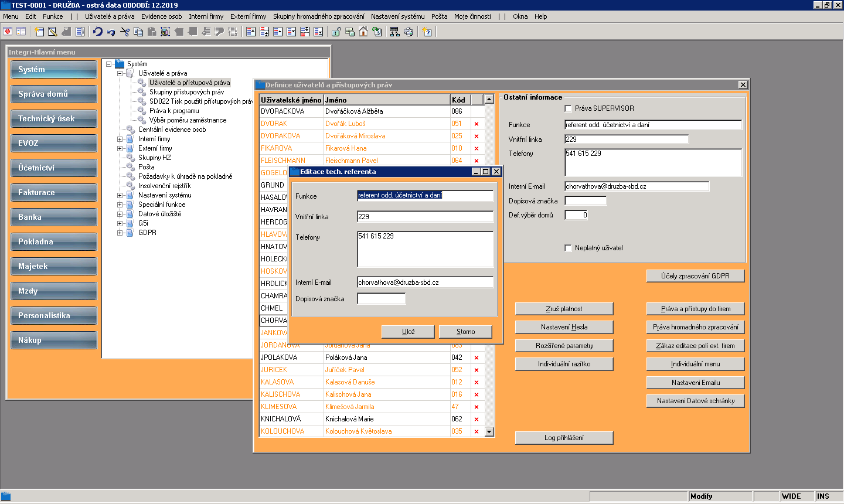Viewport: 844px width, 504px height.
Task: Click the question-mark Help toolbar icon
Action: pos(427,32)
